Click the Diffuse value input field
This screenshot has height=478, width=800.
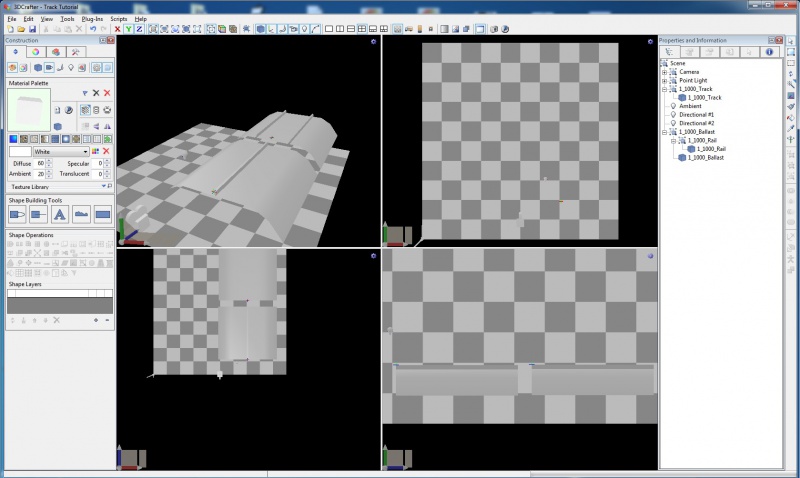pos(41,163)
